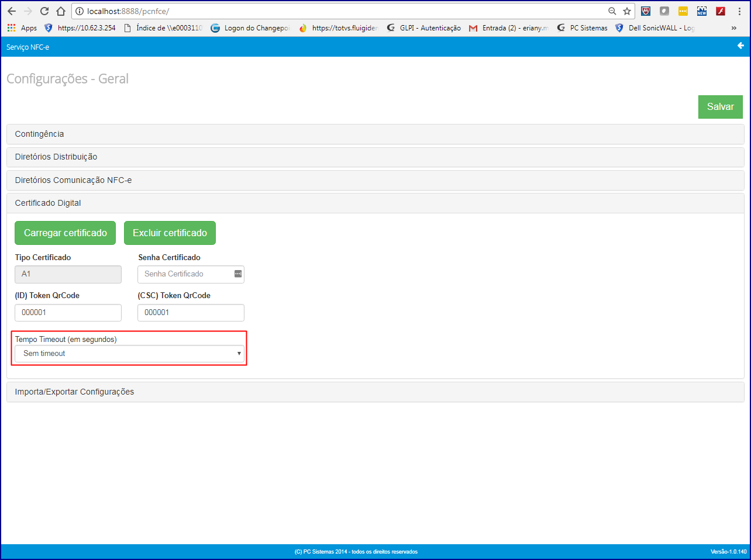
Task: Open the McAfee shield extension icon
Action: tap(646, 11)
